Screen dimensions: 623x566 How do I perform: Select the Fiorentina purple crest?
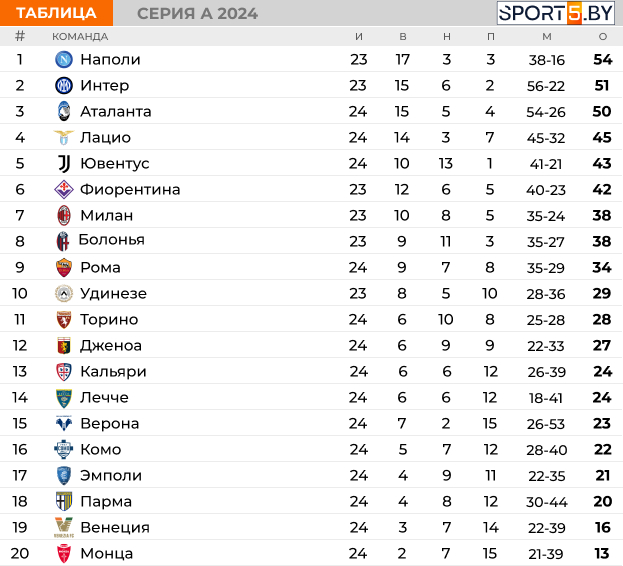[64, 189]
